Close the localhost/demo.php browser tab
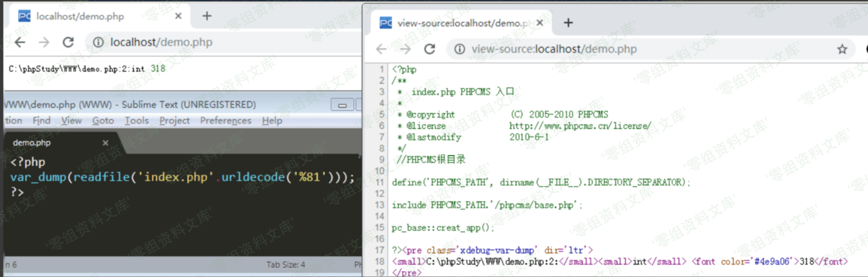Screen dimensions: 868x277 (178, 16)
